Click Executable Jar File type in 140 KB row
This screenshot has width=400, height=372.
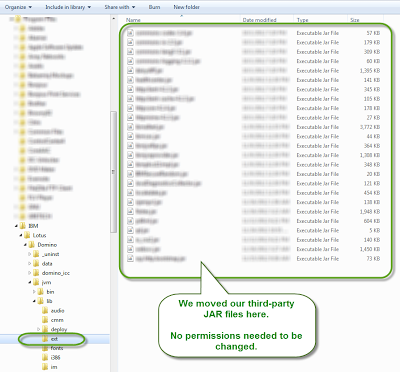pyautogui.click(x=318, y=240)
